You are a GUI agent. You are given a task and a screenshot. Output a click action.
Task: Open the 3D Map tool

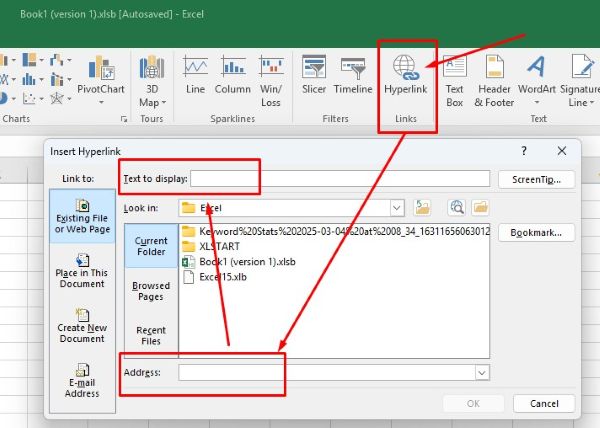click(152, 81)
